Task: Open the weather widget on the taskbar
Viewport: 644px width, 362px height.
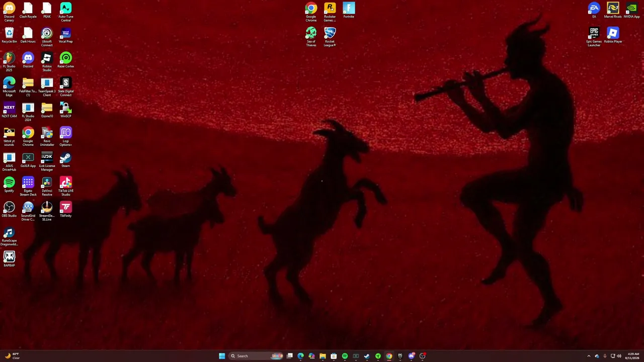Action: tap(12, 356)
